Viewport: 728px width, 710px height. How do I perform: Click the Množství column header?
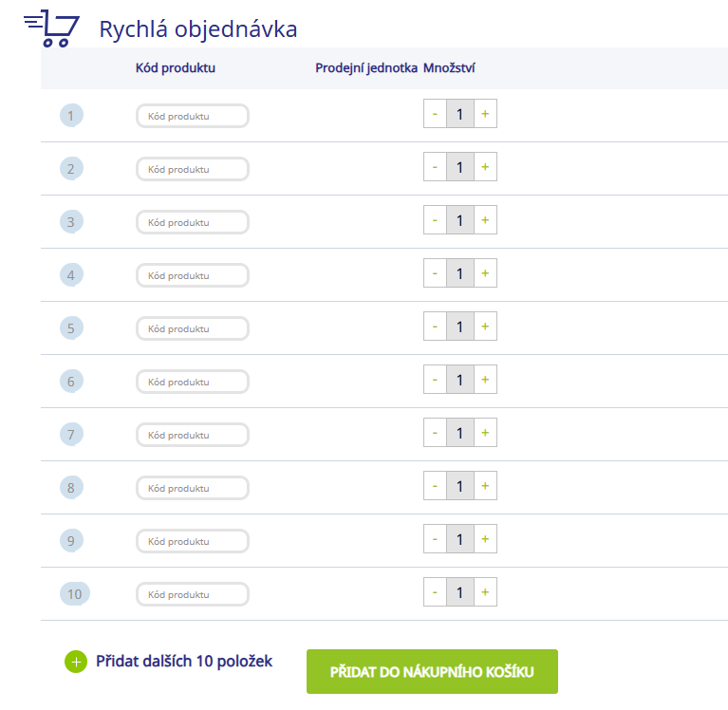[449, 67]
